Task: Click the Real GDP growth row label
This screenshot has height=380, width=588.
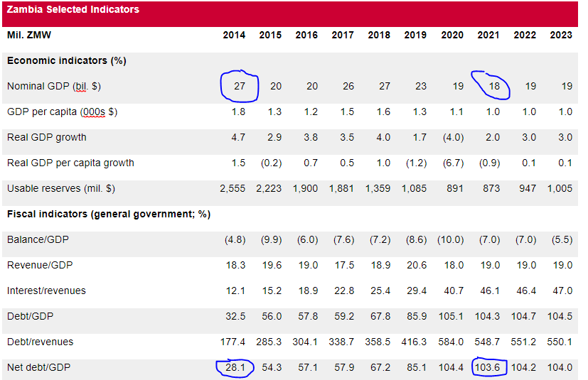Action: point(46,137)
